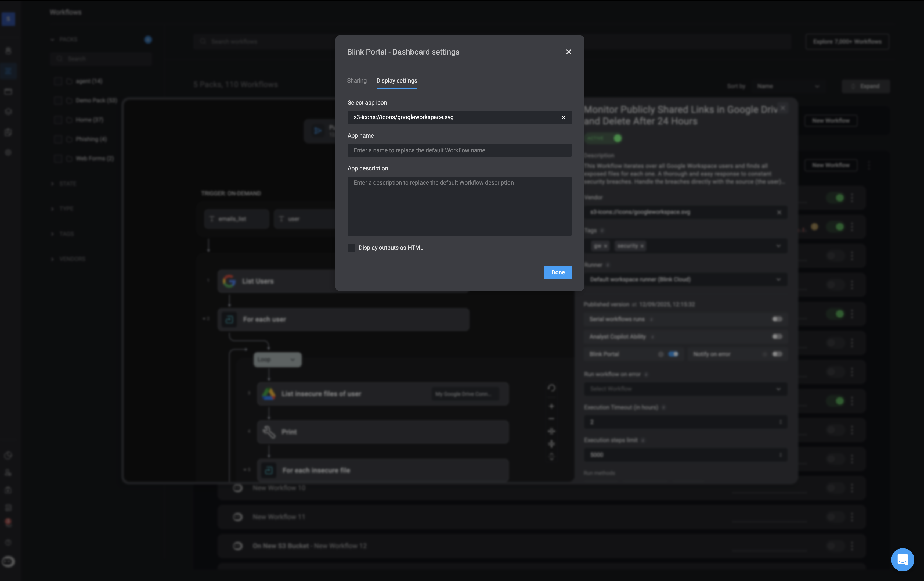Open the Intercom chat bubble
Viewport: 924px width, 581px height.
tap(902, 559)
